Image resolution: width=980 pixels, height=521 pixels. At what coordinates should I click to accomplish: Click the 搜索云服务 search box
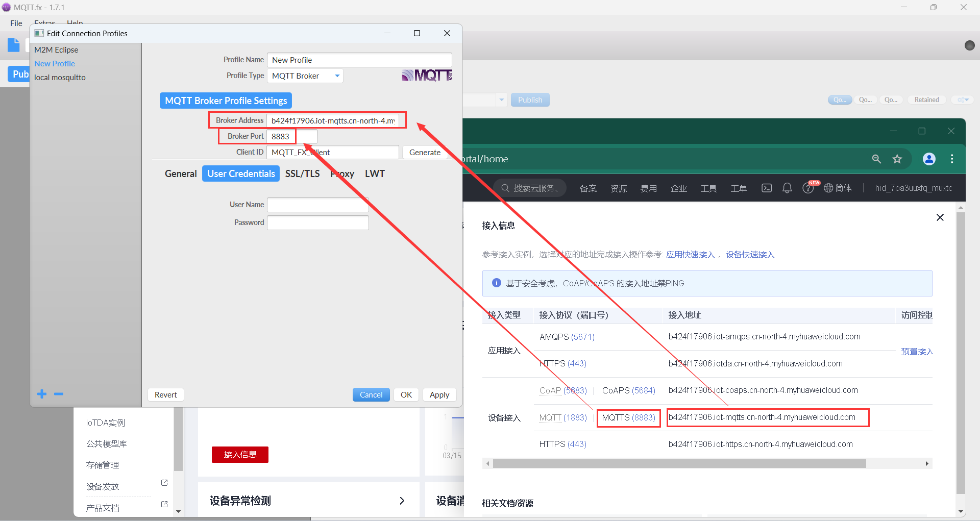pos(531,188)
